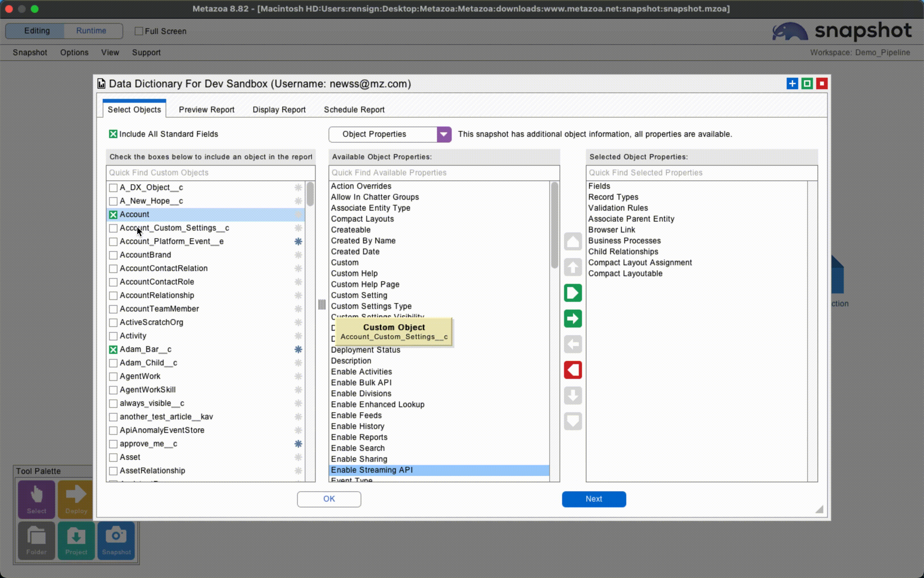Click the Snapshot camera tool
The image size is (924, 578).
pos(116,540)
